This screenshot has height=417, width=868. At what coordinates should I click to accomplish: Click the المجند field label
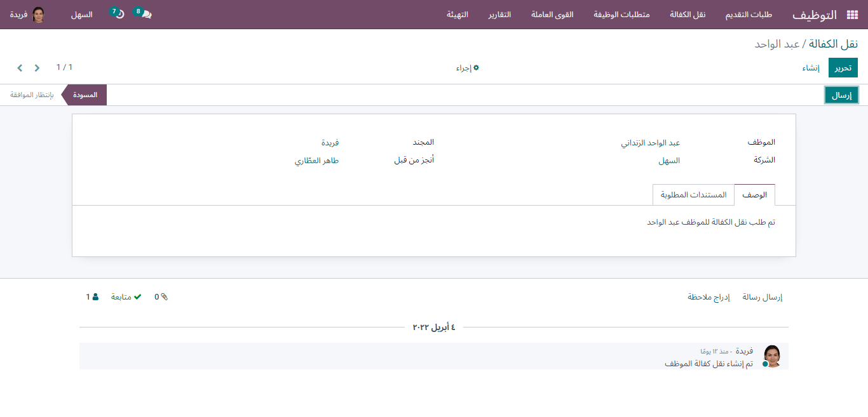(x=423, y=142)
